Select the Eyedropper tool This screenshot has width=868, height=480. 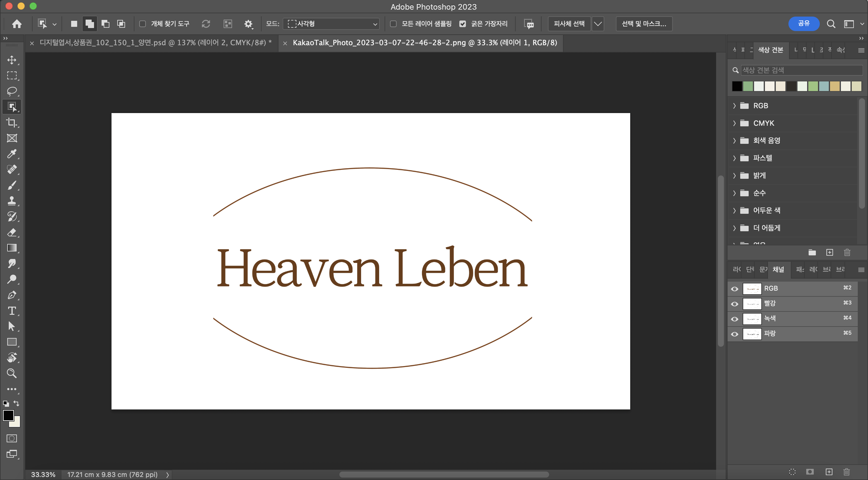(x=12, y=154)
